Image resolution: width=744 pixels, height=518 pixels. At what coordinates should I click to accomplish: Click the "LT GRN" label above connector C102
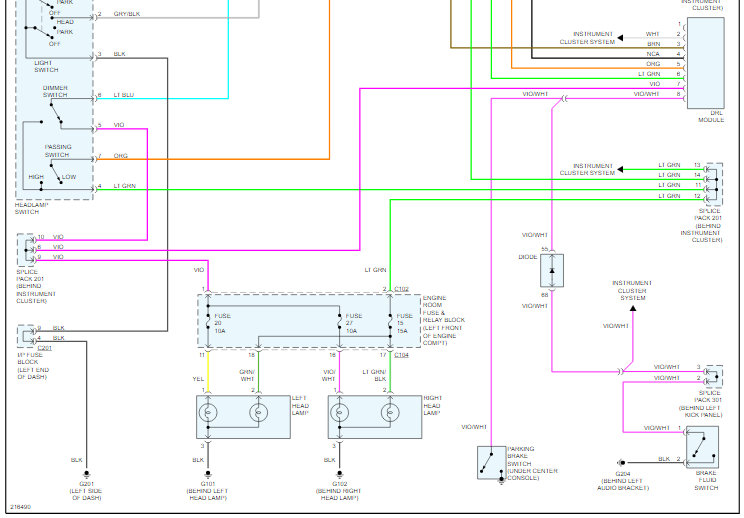point(375,269)
